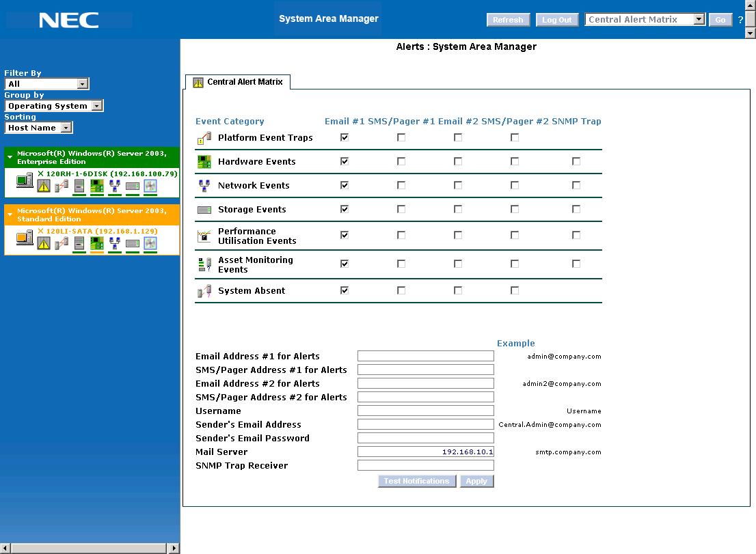Image resolution: width=756 pixels, height=554 pixels.
Task: Click the Sender's Email Address field
Action: click(426, 424)
